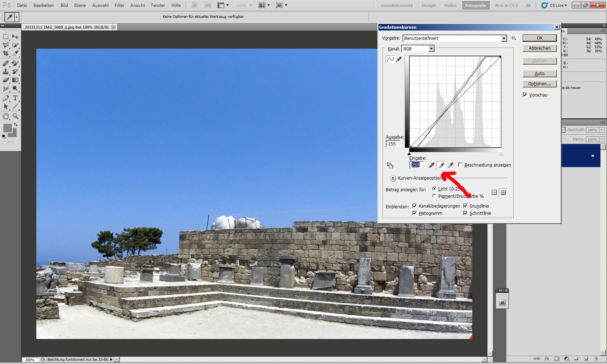Select Pigment/Druckfarbe % radio option
Screen dimensions: 607x364
click(434, 196)
